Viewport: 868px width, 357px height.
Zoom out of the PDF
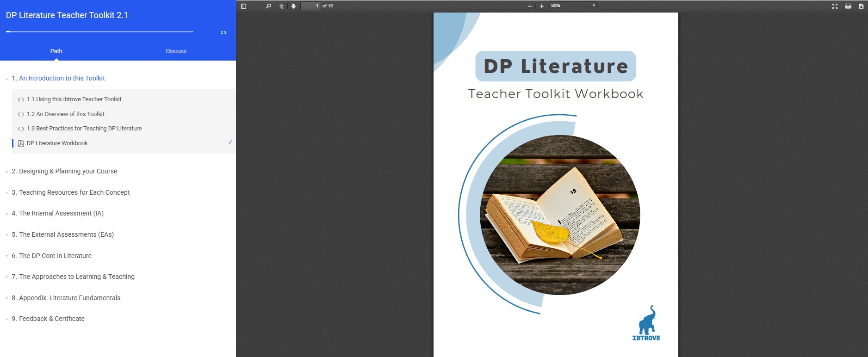[530, 6]
